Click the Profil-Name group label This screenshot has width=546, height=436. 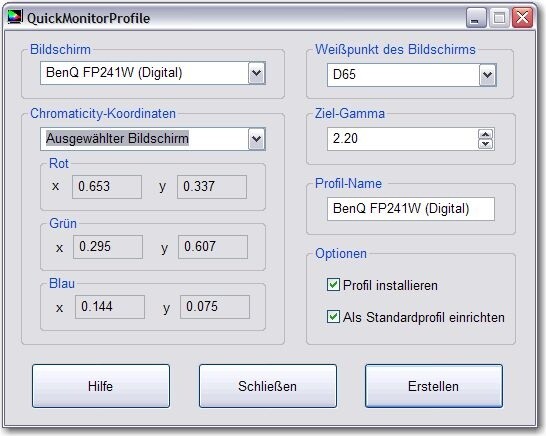click(x=348, y=184)
